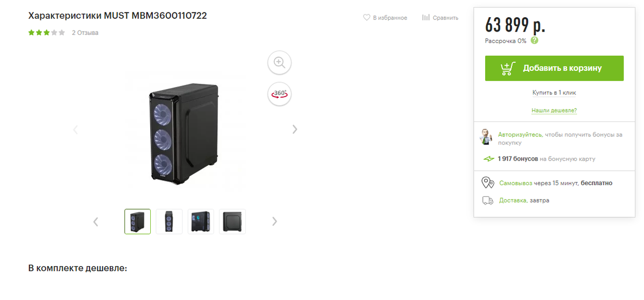
Task: Open the Авторизуйтесь login link
Action: (520, 135)
